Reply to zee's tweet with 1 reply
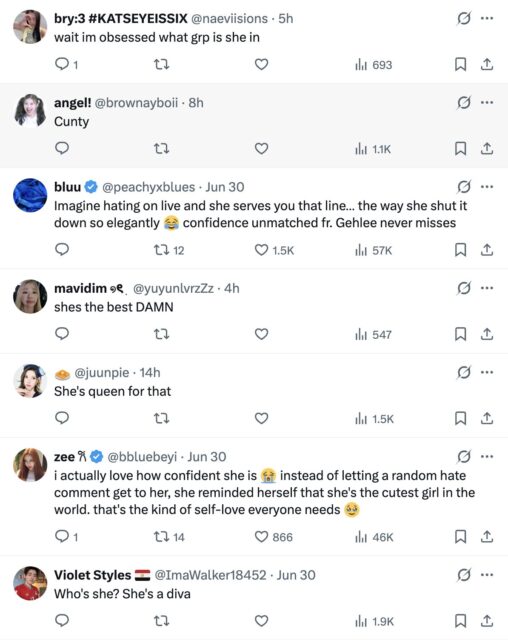 click(66, 537)
